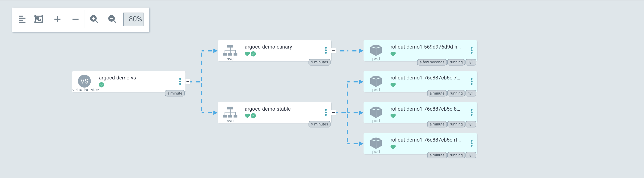Open the rollout-demo1-76c887cb5c-7 pod kebab menu
This screenshot has height=178, width=644.
coord(472,81)
